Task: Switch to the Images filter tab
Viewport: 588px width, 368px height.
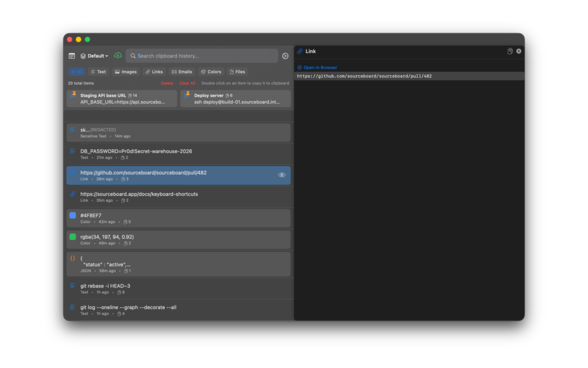Action: 126,72
